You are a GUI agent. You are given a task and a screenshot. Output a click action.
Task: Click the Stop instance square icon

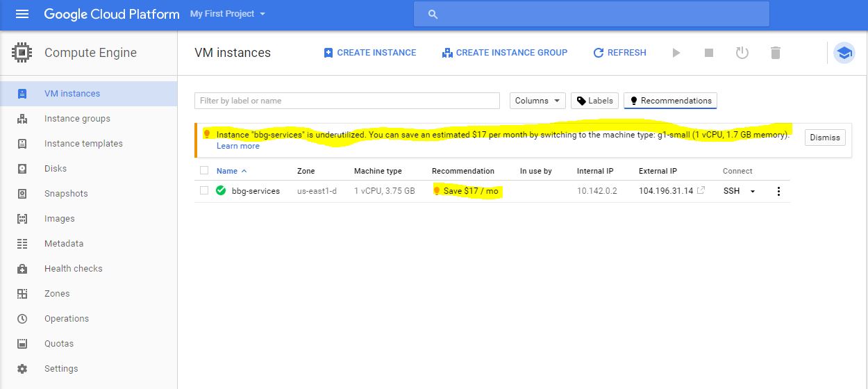[709, 53]
